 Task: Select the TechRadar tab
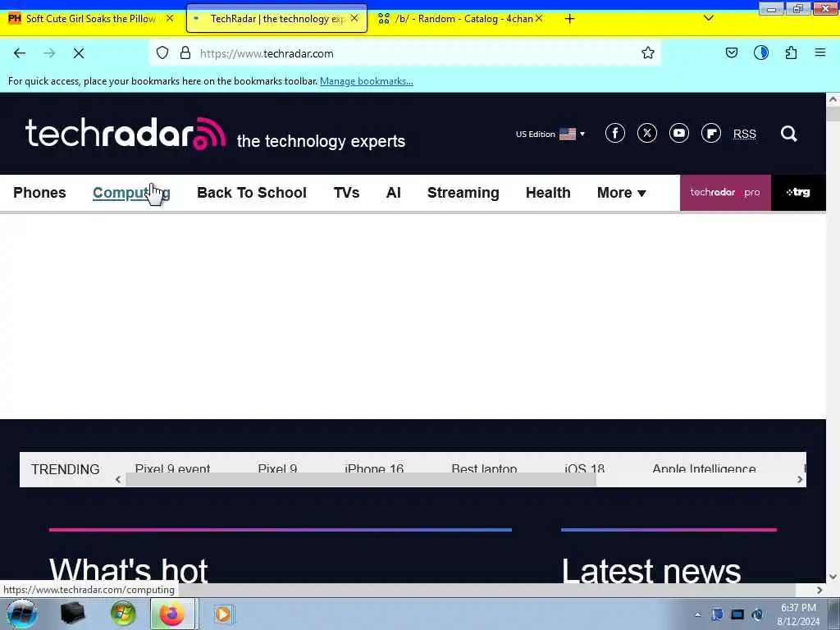[277, 19]
